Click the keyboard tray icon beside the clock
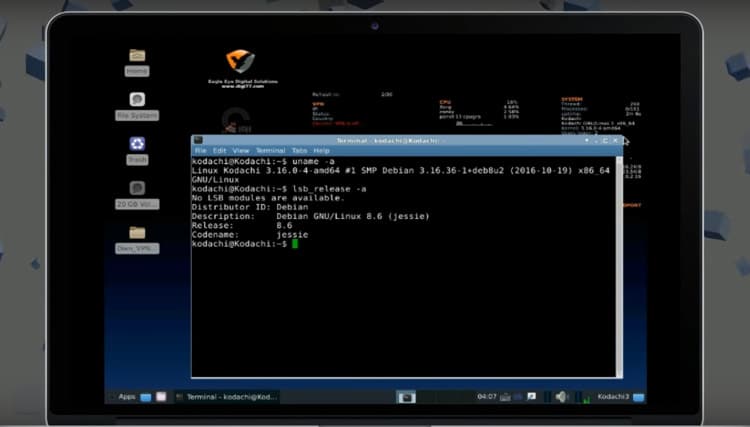The height and width of the screenshot is (427, 750). tap(505, 397)
